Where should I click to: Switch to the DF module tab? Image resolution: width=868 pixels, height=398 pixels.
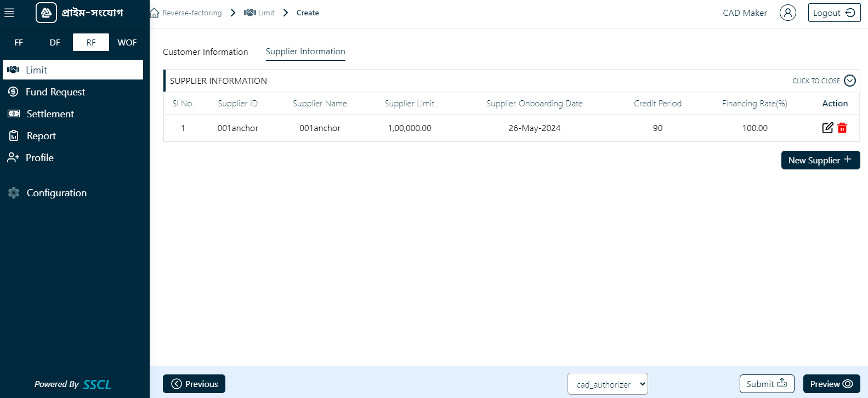pyautogui.click(x=55, y=42)
